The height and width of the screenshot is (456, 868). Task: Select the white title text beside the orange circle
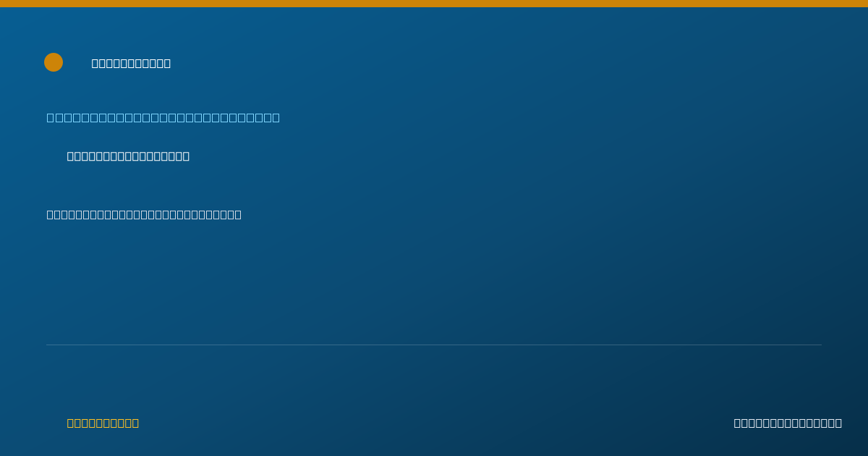131,63
